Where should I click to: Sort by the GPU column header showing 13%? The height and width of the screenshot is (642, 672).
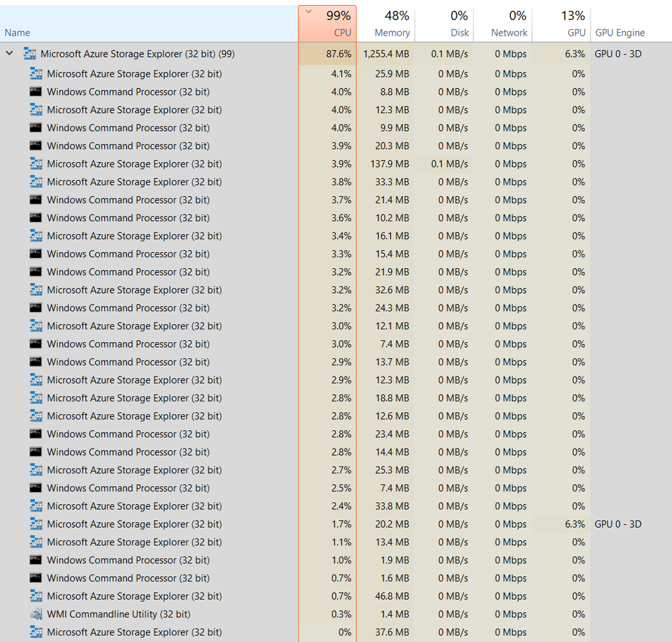coord(562,24)
